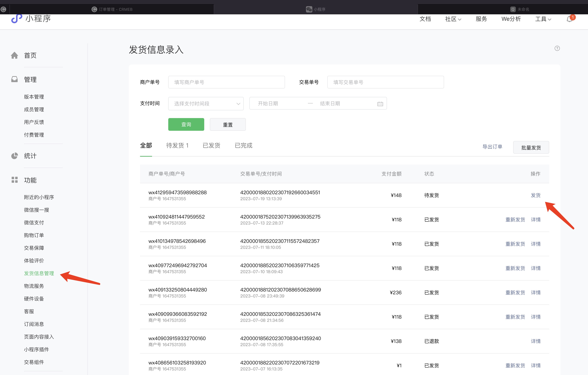This screenshot has height=375, width=588.
Task: Expand the 社区 dropdown menu
Action: pos(453,19)
